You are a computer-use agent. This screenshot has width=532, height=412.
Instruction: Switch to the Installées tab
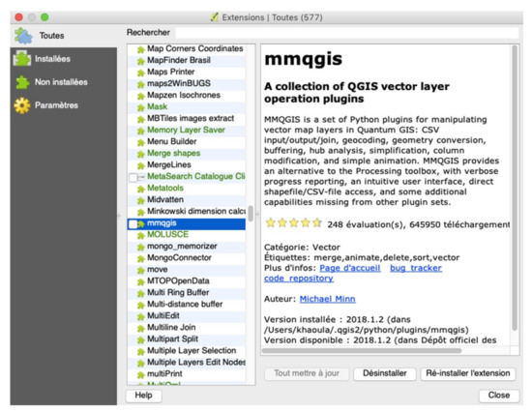[64, 59]
